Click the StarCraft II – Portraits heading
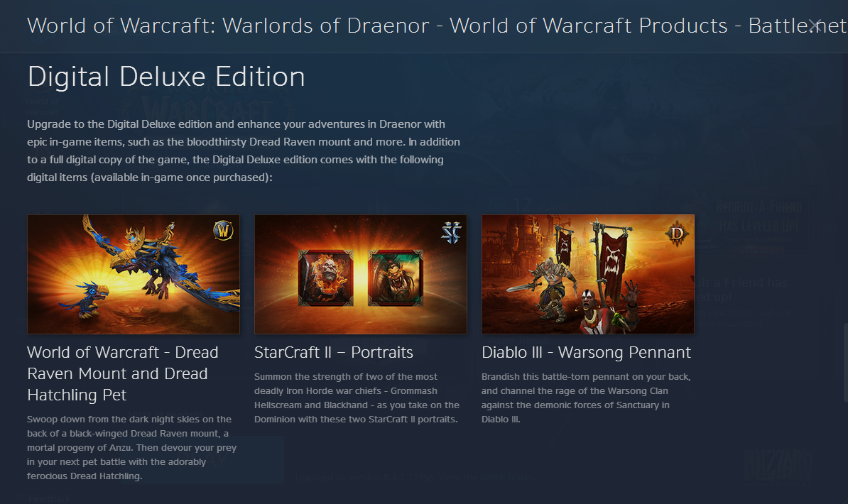Screen dimensions: 848x504 (334, 353)
